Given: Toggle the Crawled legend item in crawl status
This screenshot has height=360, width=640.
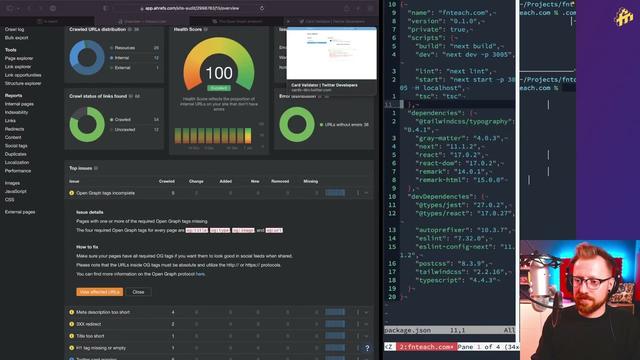Looking at the screenshot, I should point(120,120).
